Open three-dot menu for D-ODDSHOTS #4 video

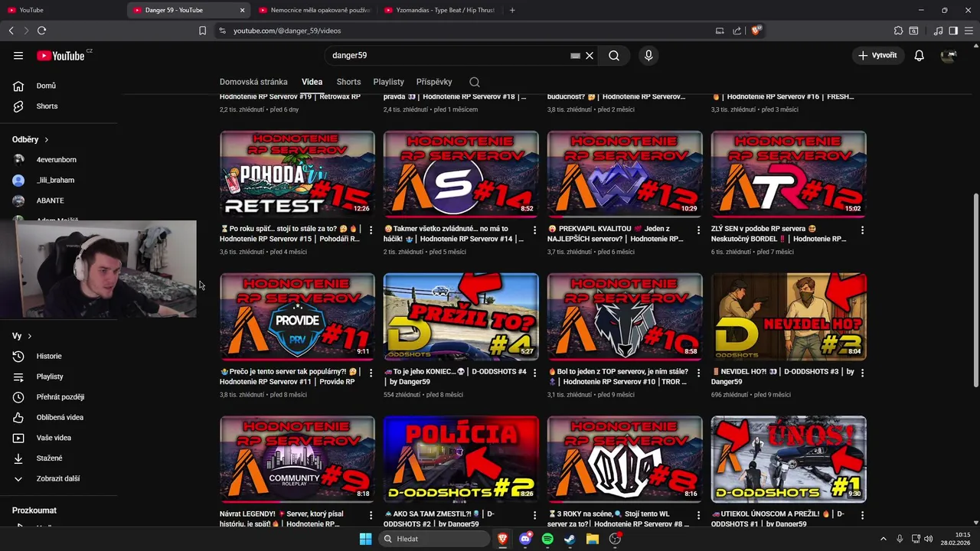[x=534, y=373]
